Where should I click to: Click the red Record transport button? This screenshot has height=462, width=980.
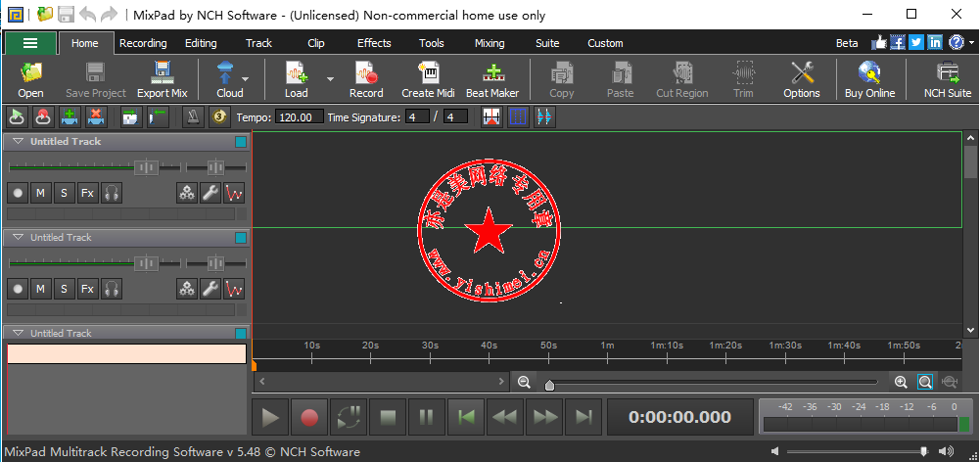click(x=309, y=417)
